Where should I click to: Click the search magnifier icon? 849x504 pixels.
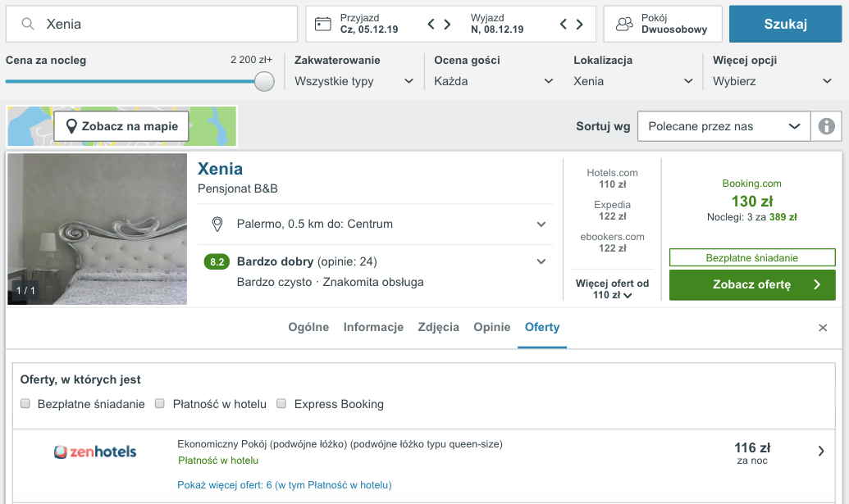point(28,24)
